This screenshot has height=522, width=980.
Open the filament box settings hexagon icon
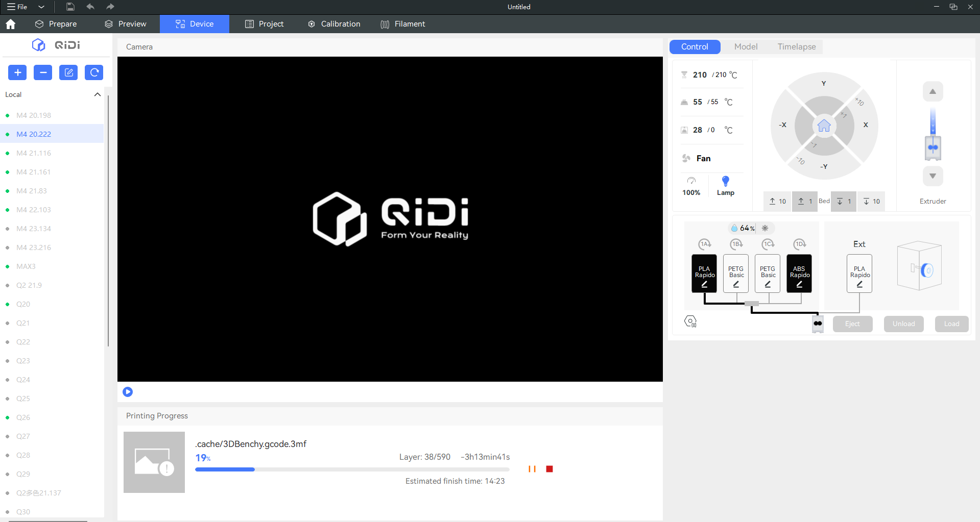click(690, 321)
